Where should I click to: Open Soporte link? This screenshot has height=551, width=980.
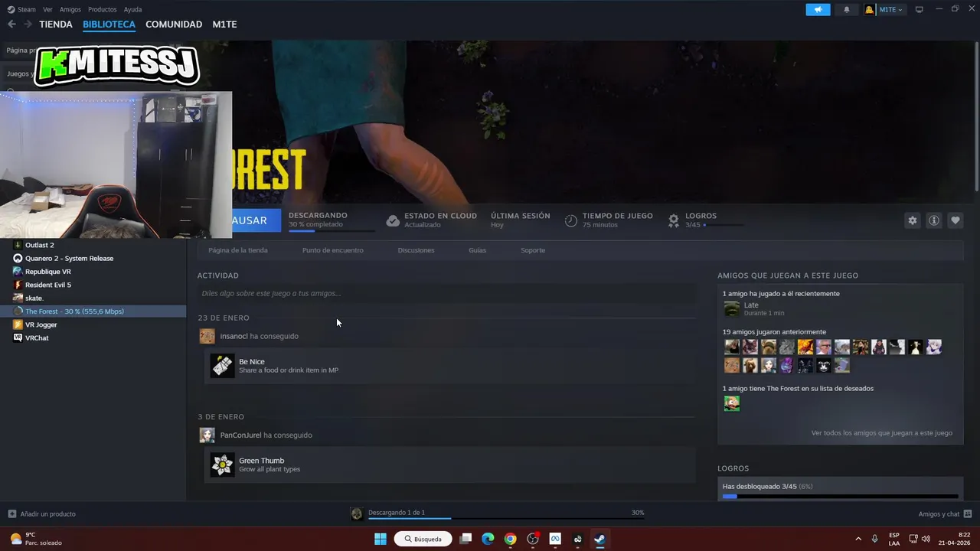[533, 250]
